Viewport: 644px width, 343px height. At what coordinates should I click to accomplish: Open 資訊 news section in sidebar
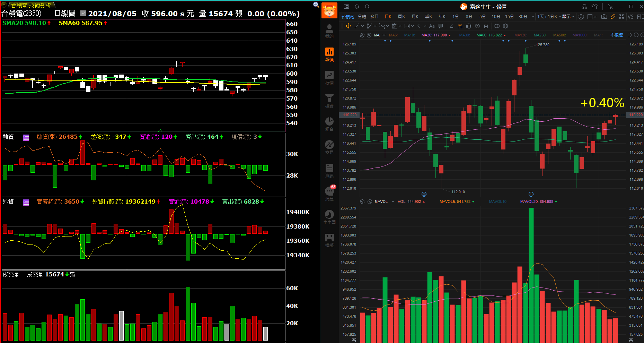pyautogui.click(x=329, y=171)
